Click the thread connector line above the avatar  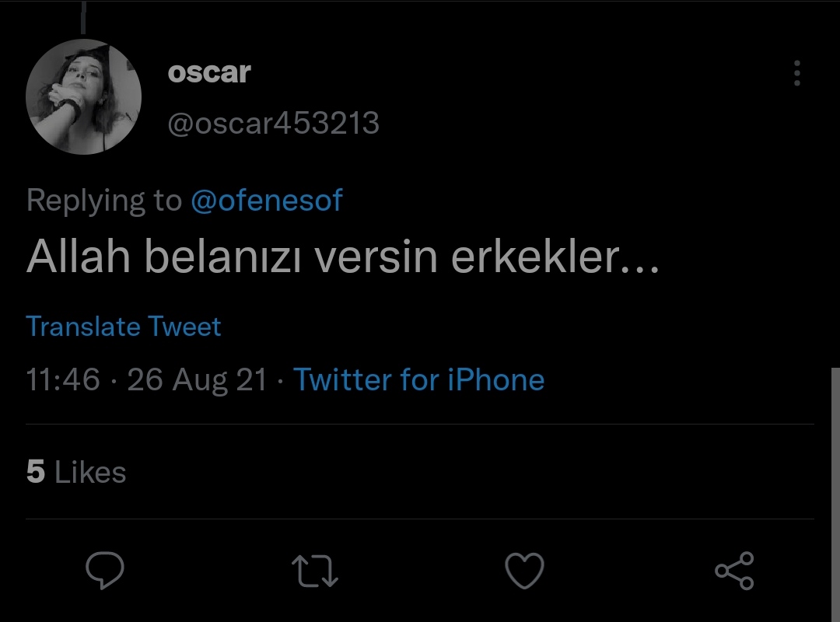coord(83,17)
